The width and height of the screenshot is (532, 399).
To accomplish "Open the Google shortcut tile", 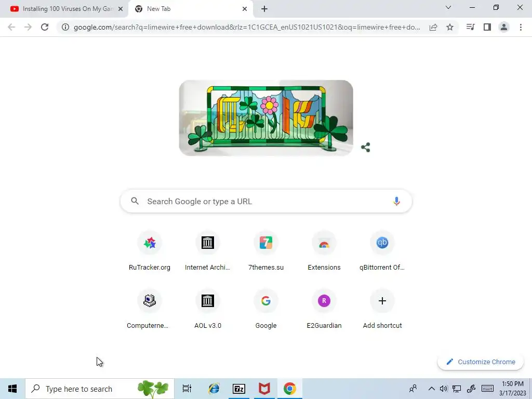I will [x=266, y=309].
